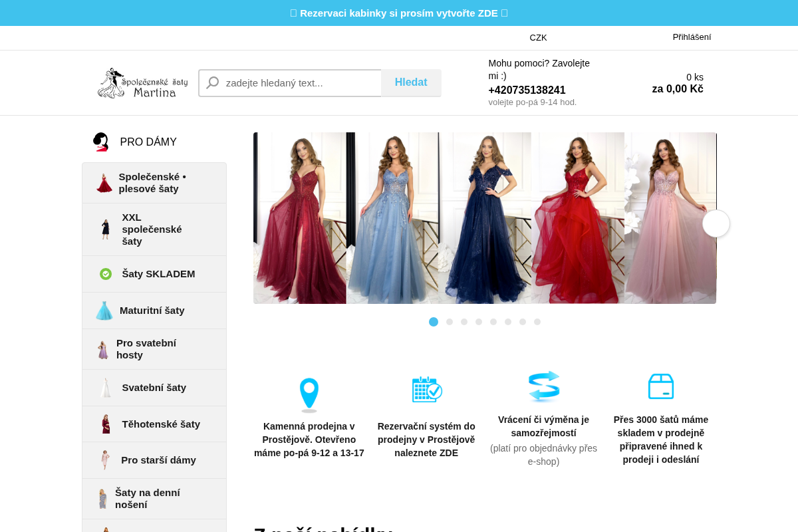Open the Pro svatební hosty category
This screenshot has width=798, height=532.
[154, 349]
